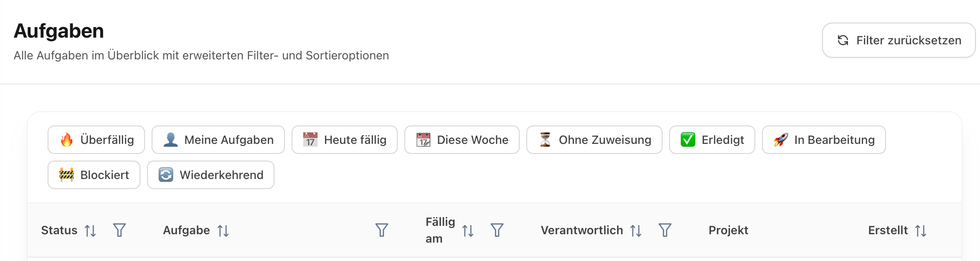Viewport: 980px width, 261px height.
Task: Select the Ohne Zuweisung filter chip
Action: (x=594, y=140)
